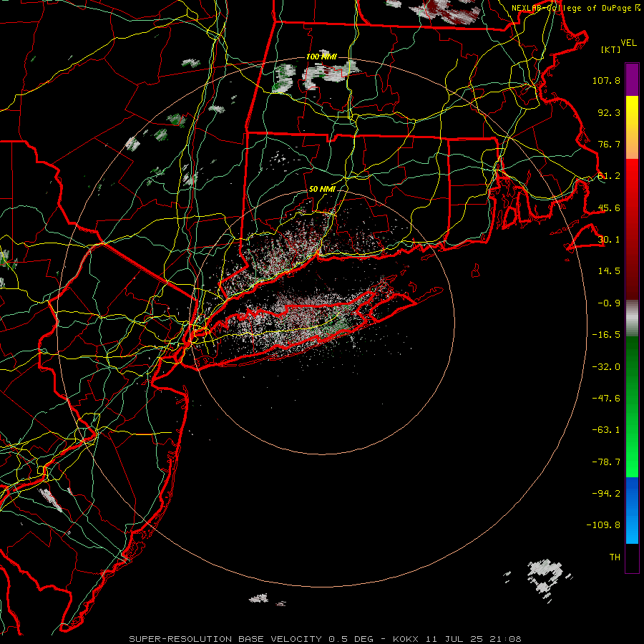This screenshot has height=644, width=644.
Task: Click the 11 JUL 25 date in caption
Action: point(456,639)
